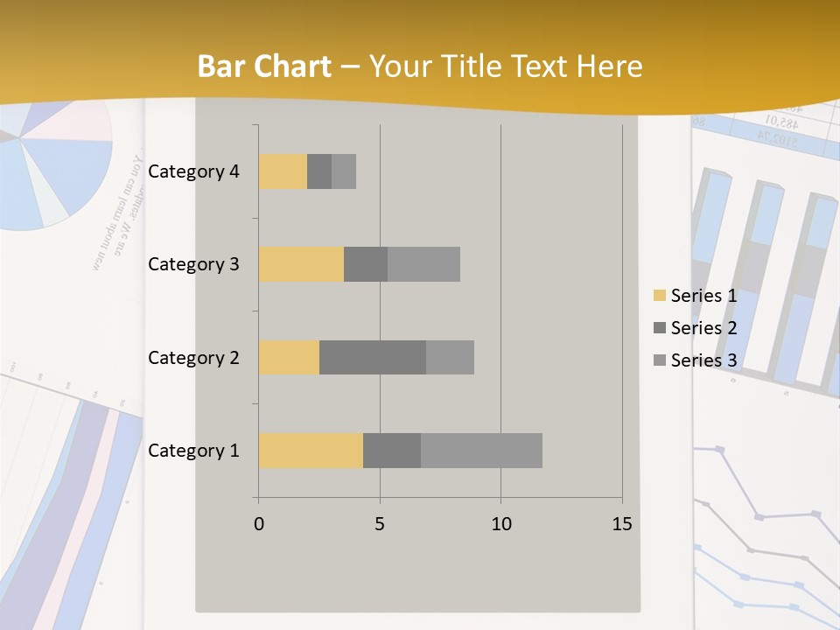Screen dimensions: 840x630
Task: Select the Category 1 axis label
Action: pyautogui.click(x=193, y=451)
